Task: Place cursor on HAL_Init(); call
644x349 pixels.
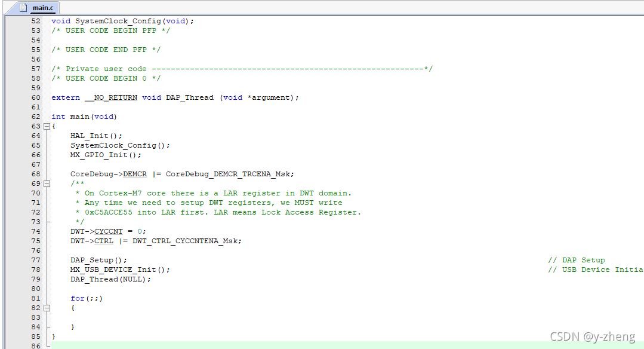Action: 96,136
